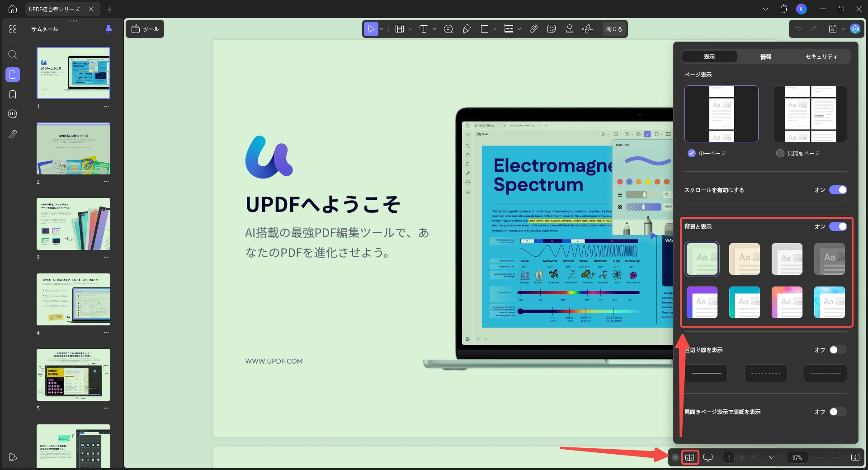The height and width of the screenshot is (470, 868).
Task: Collapse the bottom toolbar arrow
Action: pos(675,457)
